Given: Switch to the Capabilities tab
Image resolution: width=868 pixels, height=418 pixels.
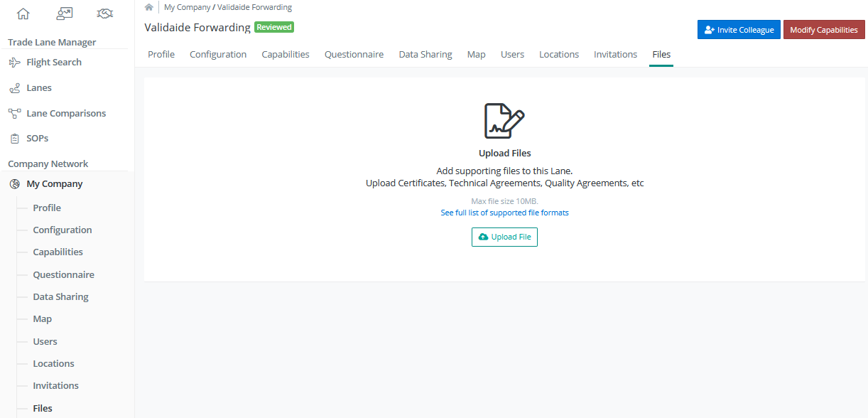Looking at the screenshot, I should point(286,55).
